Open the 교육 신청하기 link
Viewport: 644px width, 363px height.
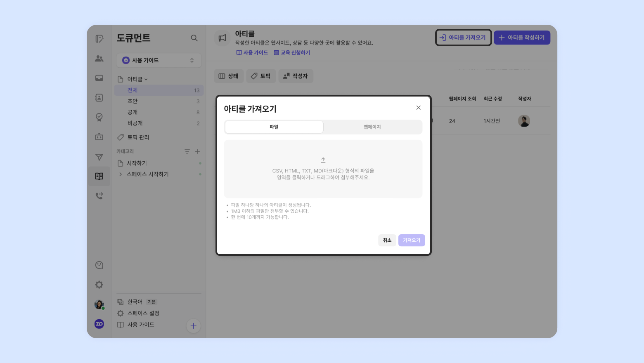292,53
